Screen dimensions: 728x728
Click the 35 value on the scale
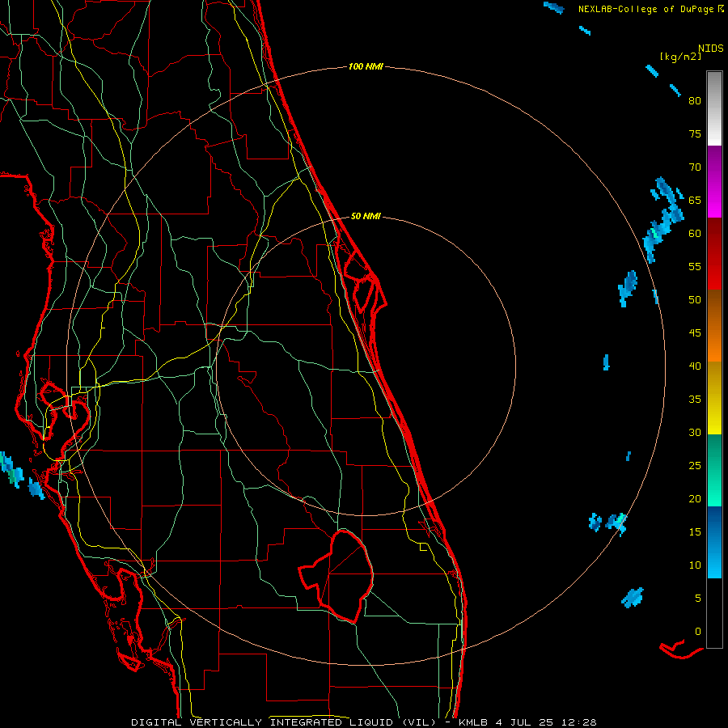click(695, 400)
